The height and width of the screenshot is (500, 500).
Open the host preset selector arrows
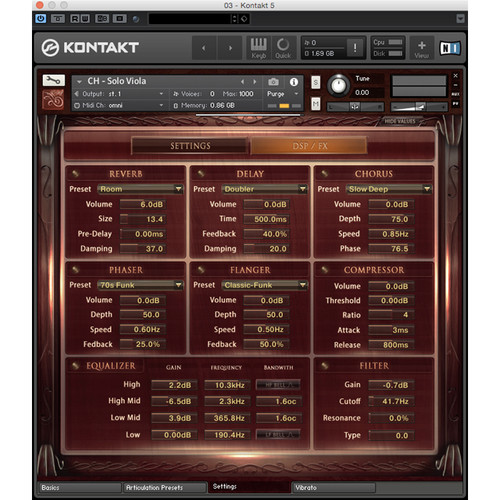pyautogui.click(x=234, y=19)
